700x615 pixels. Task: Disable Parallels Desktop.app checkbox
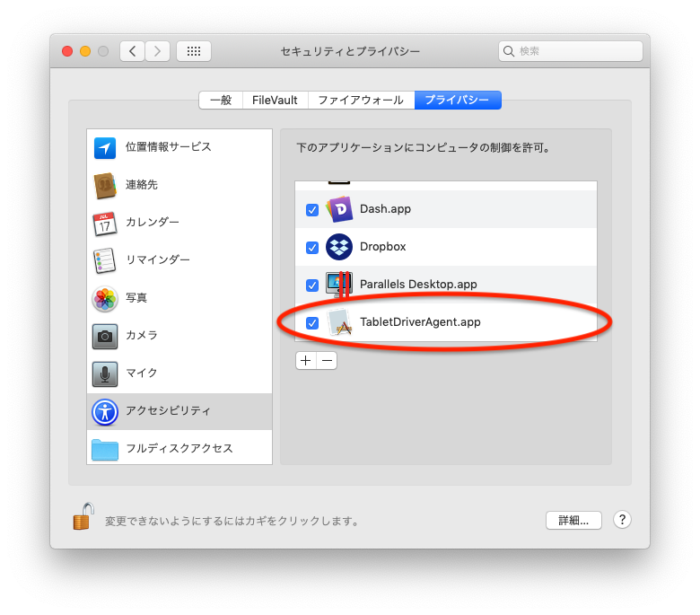click(312, 285)
